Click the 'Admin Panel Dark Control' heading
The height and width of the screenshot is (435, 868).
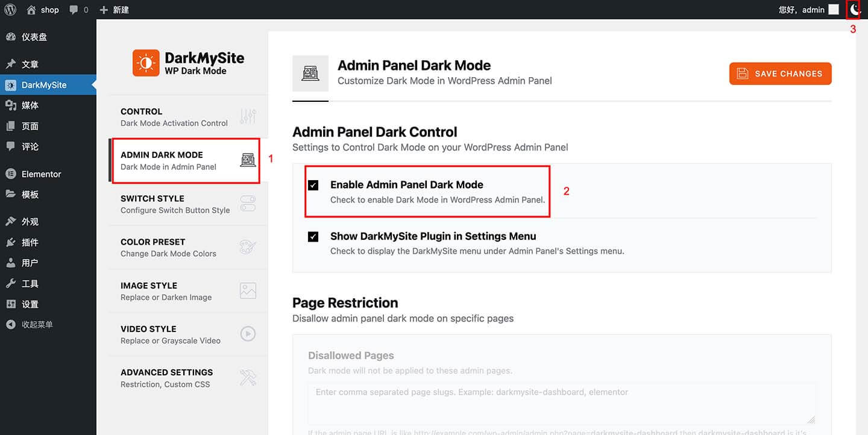375,132
